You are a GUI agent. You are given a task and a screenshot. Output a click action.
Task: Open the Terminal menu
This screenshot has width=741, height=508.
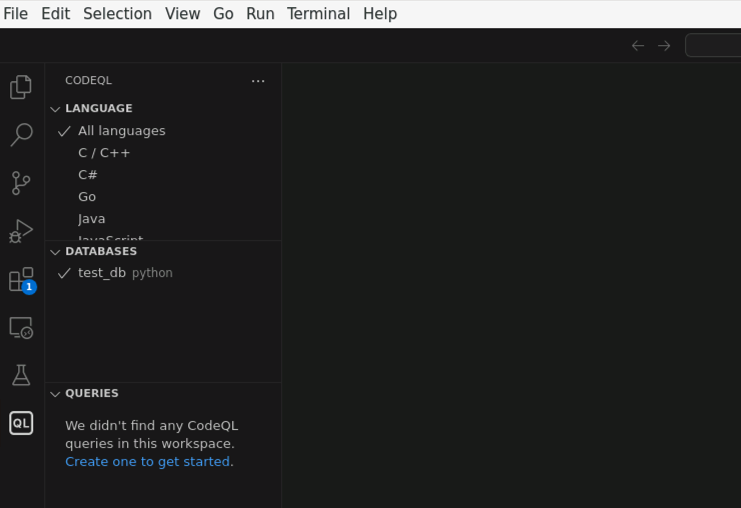(319, 14)
